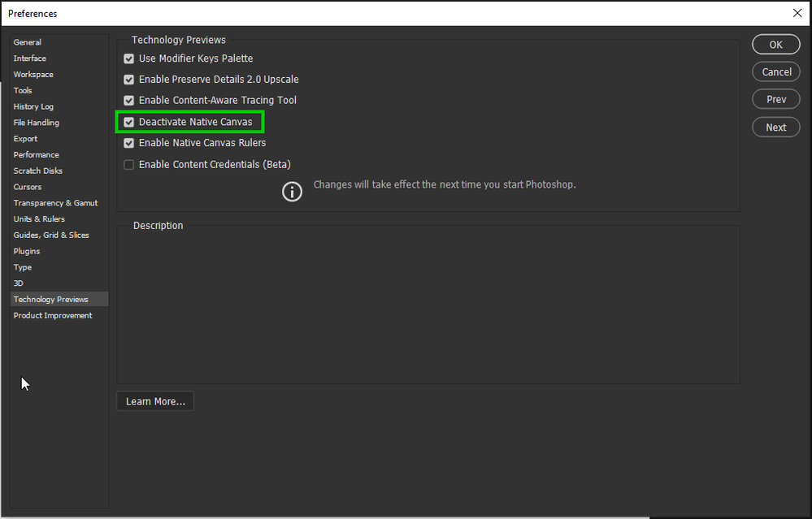Toggle Deactivate Native Canvas off
Viewport: 812px width, 519px height.
click(x=128, y=122)
